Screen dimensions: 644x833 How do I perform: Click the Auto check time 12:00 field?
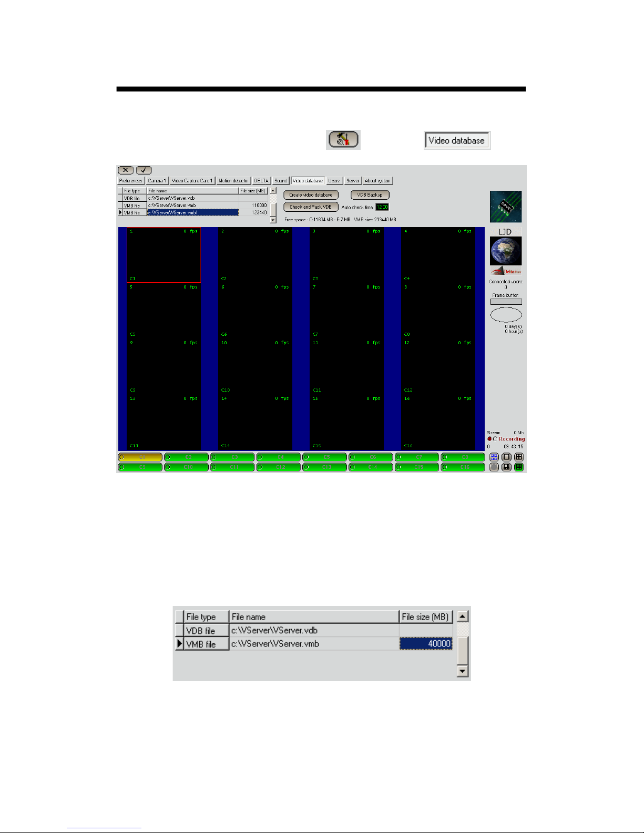point(382,207)
